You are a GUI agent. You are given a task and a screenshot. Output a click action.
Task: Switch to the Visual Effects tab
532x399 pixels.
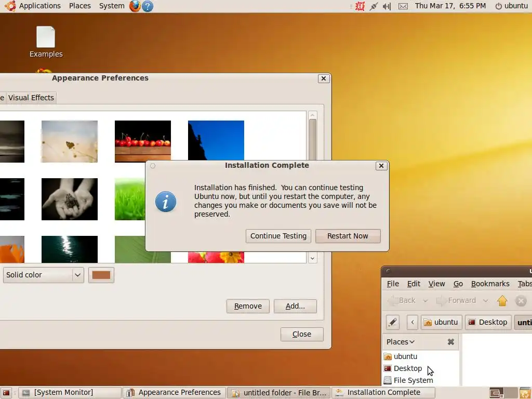[31, 98]
